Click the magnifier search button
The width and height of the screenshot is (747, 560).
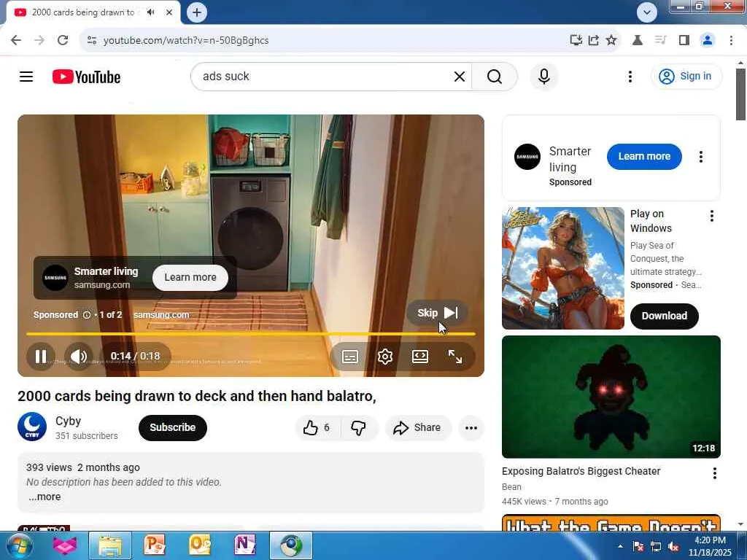(495, 76)
